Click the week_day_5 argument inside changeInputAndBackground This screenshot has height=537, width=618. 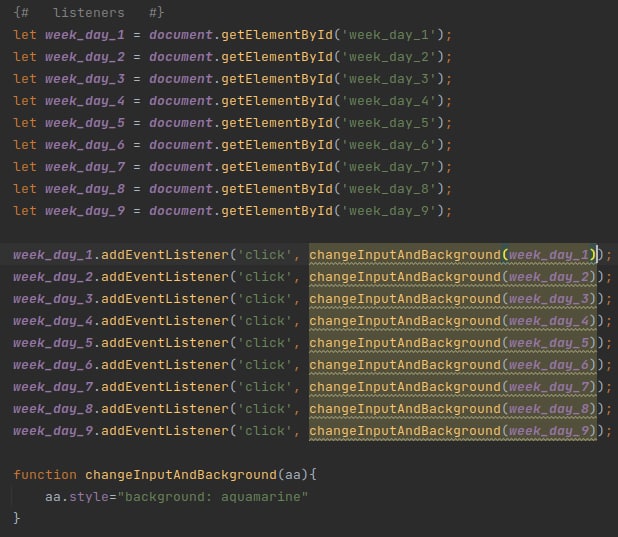(549, 343)
